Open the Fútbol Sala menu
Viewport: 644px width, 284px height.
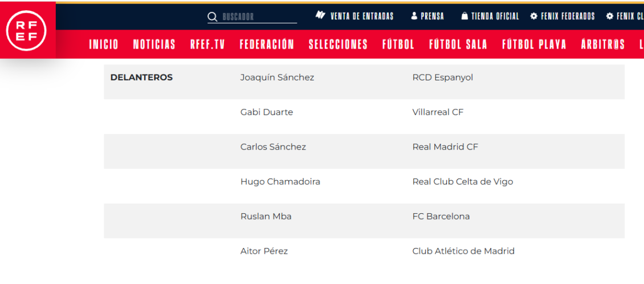coord(458,44)
